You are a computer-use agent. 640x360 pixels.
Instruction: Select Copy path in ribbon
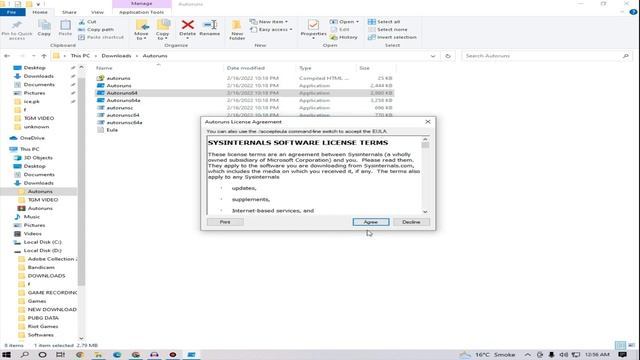tap(96, 29)
